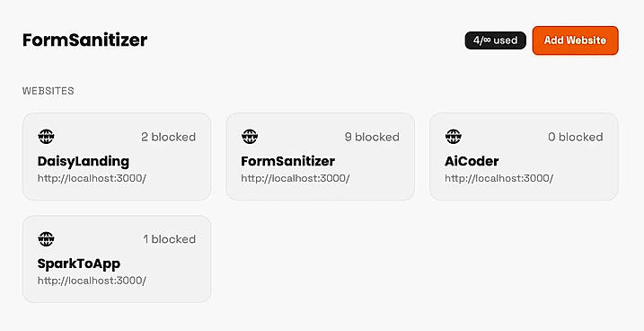Click the WEBSITES section label

click(49, 91)
